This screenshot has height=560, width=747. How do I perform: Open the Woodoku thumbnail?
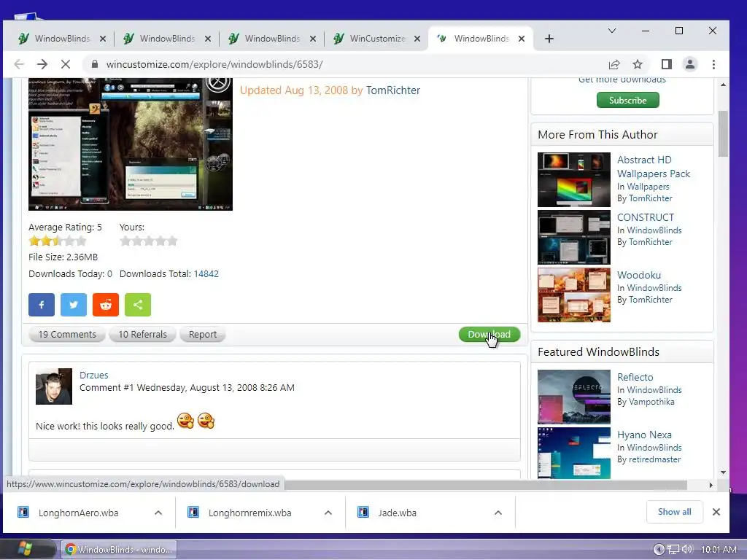pyautogui.click(x=573, y=295)
